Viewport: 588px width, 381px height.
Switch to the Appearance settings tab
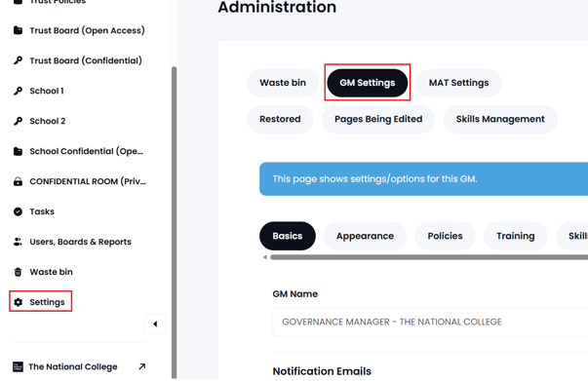(x=365, y=236)
